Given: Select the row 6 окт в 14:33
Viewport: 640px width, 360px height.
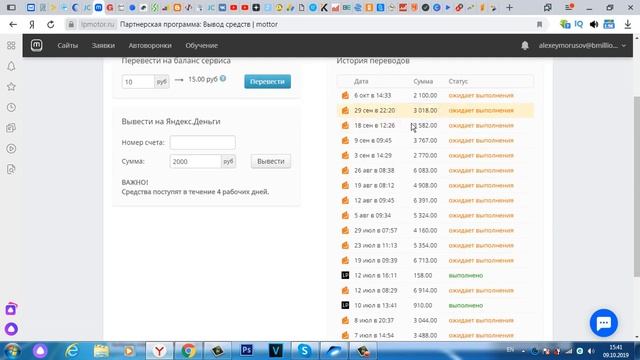Looking at the screenshot, I should pos(435,96).
